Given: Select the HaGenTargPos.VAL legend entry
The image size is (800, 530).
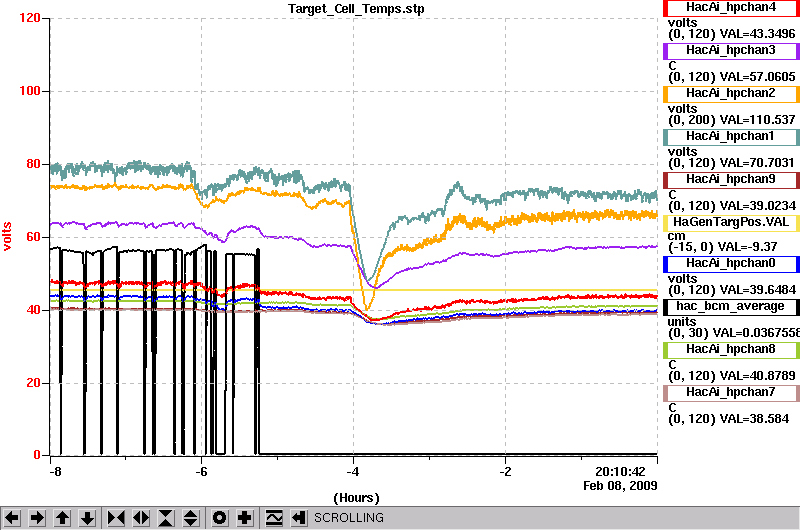Looking at the screenshot, I should (x=731, y=223).
